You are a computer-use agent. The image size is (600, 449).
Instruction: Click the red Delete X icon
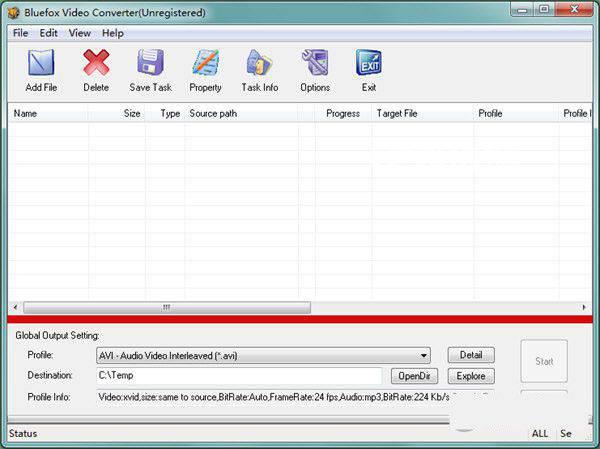pyautogui.click(x=96, y=62)
